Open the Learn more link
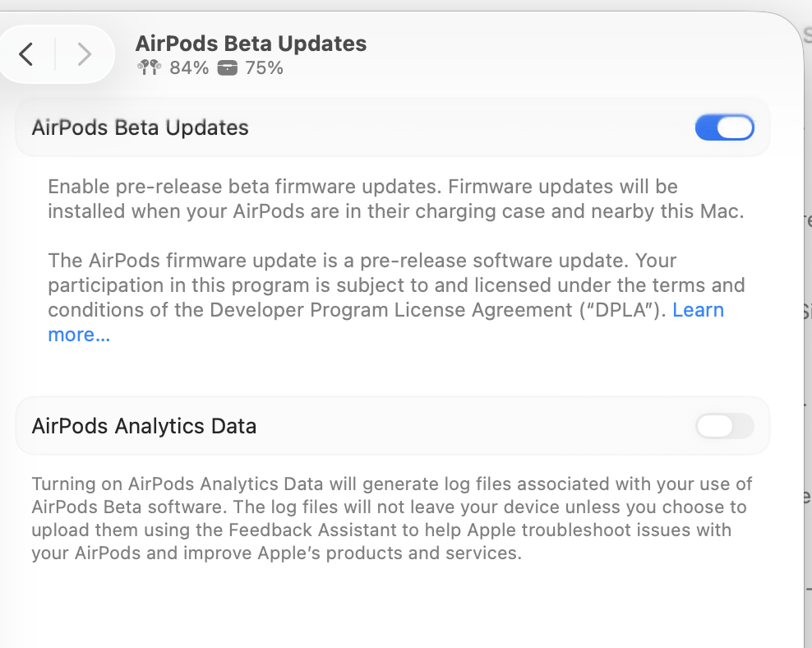The height and width of the screenshot is (648, 812). click(x=698, y=310)
